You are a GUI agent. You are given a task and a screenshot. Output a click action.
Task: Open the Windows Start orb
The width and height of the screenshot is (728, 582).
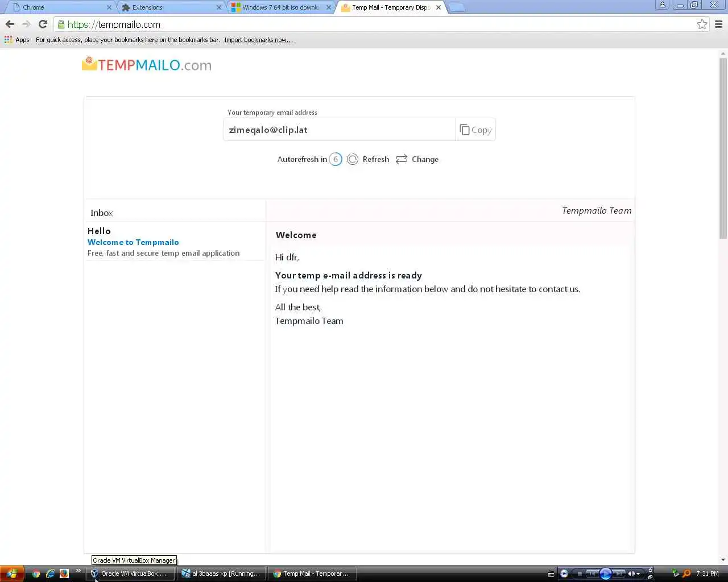[x=11, y=573]
